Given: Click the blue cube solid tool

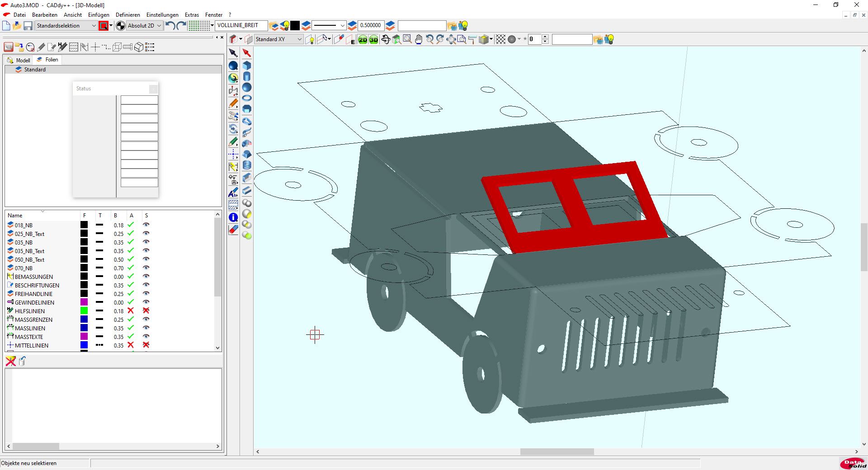Looking at the screenshot, I should 247,66.
